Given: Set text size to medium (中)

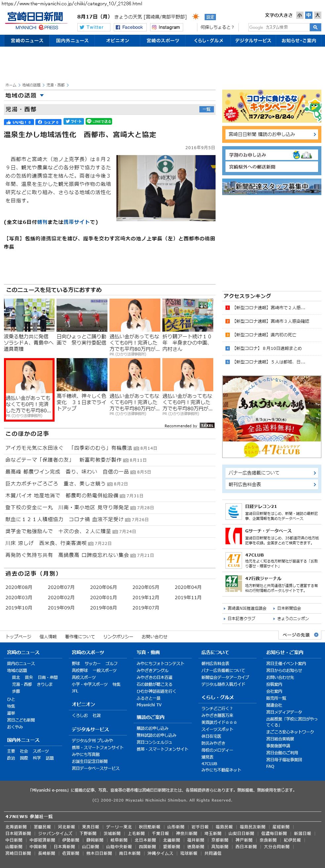Looking at the screenshot, I should [308, 15].
